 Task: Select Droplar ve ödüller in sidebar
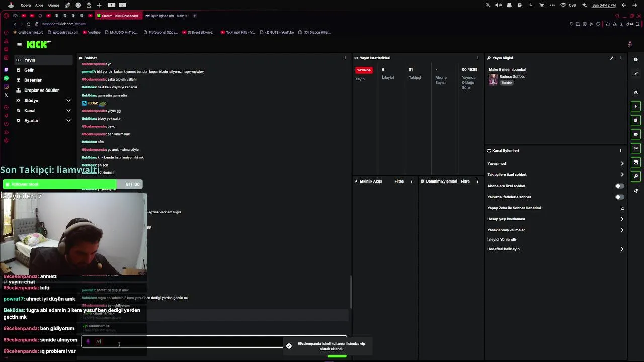(44, 90)
